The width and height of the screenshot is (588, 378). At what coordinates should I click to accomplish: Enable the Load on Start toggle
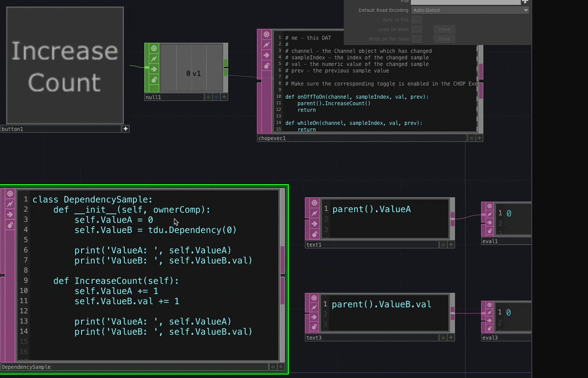point(417,29)
